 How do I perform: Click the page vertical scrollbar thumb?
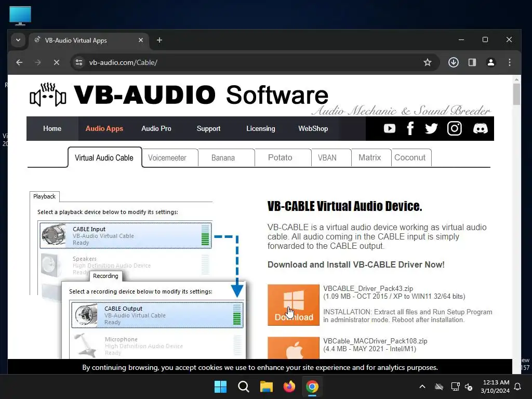(x=516, y=94)
